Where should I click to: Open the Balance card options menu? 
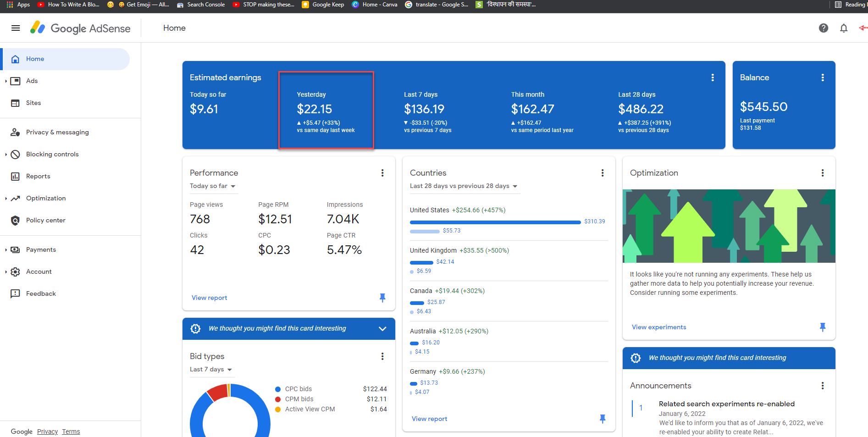(x=823, y=77)
